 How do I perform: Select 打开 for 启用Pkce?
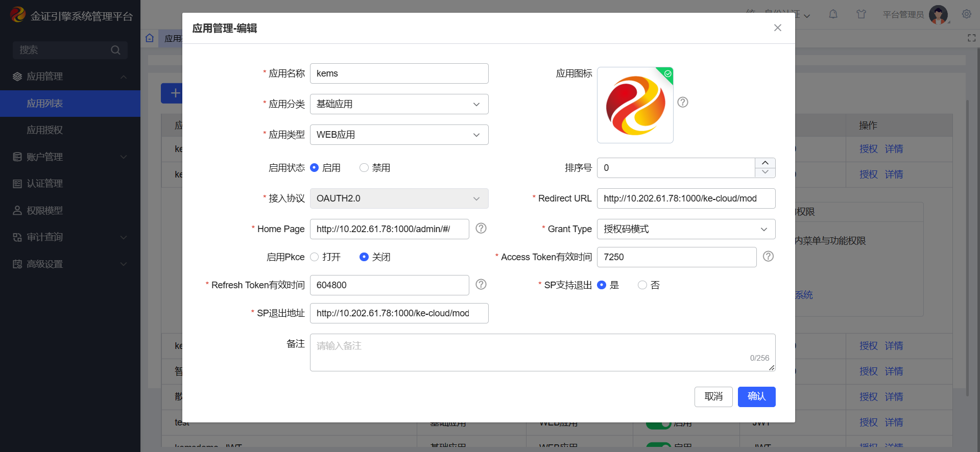[x=315, y=257]
